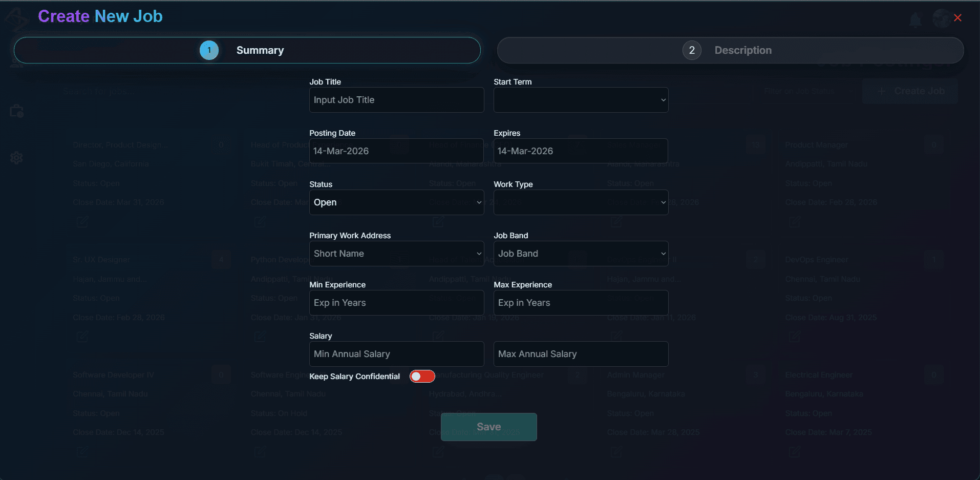Open the profile avatar menu
The image size is (980, 480).
point(942,18)
